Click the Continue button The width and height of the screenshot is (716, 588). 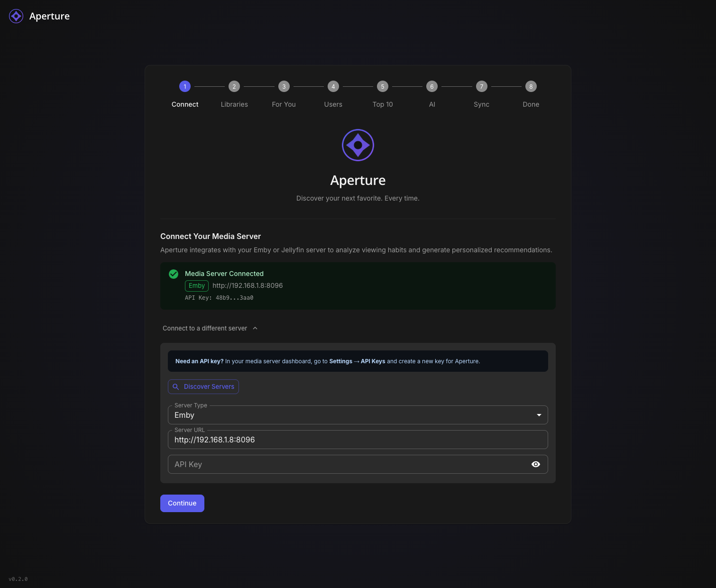point(182,503)
